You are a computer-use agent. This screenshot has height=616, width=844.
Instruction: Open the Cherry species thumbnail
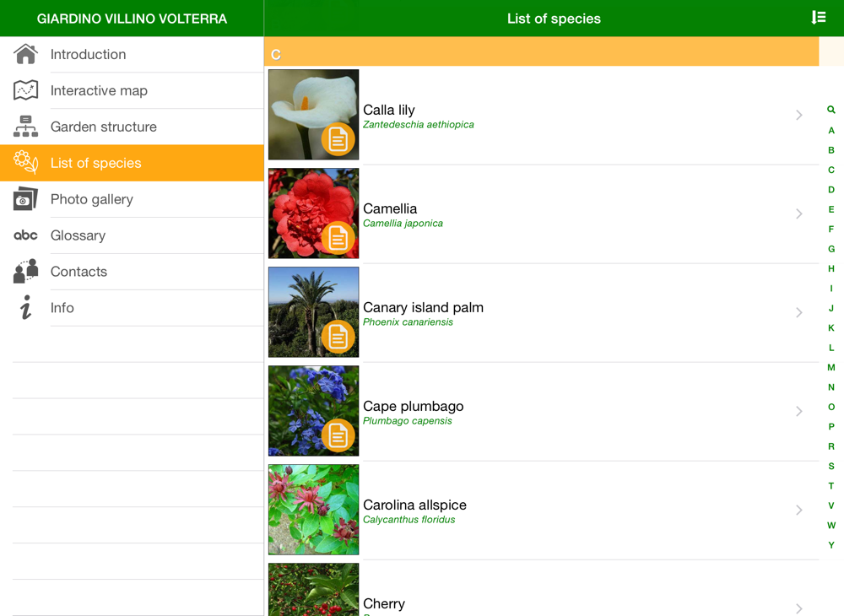[313, 589]
